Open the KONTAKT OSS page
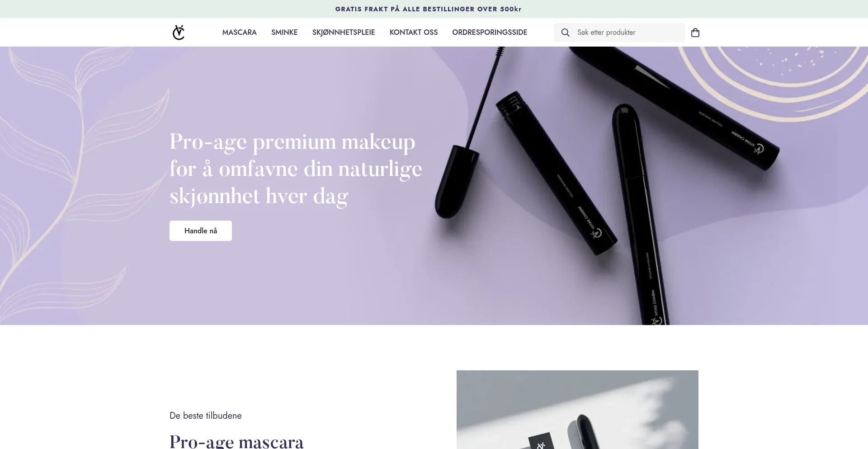This screenshot has height=449, width=868. [414, 33]
